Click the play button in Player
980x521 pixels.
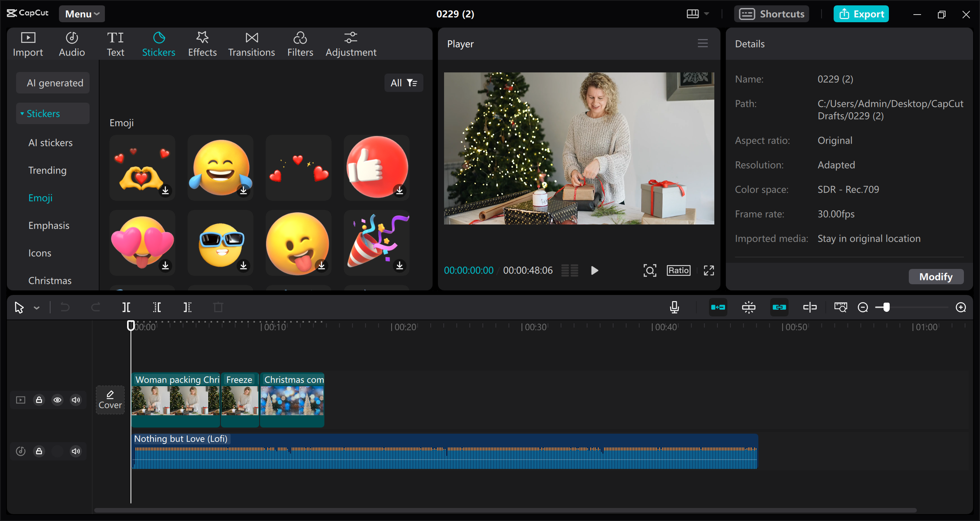click(x=593, y=270)
